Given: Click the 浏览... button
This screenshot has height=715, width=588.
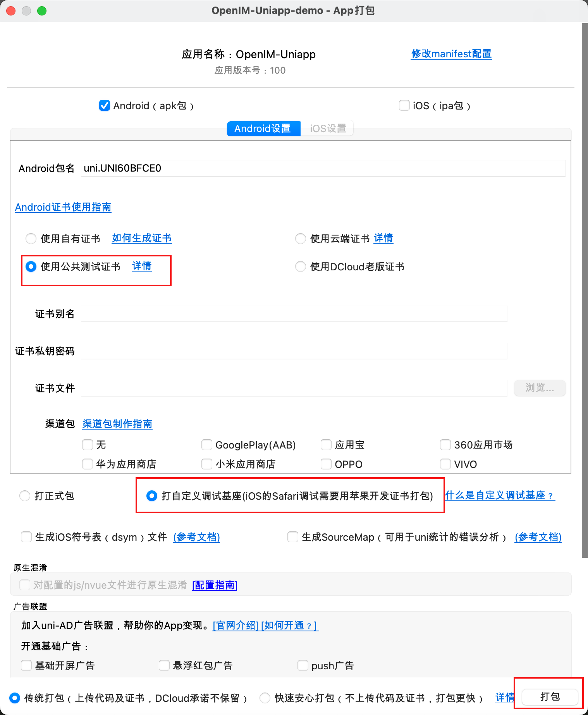Looking at the screenshot, I should pos(540,388).
